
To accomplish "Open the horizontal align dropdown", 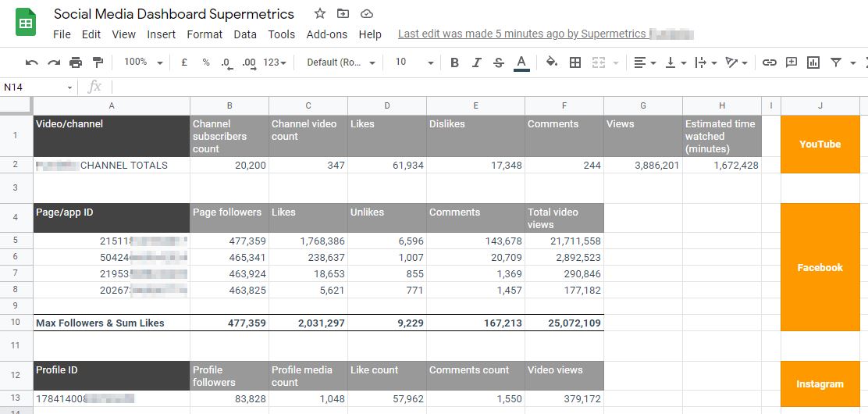I will 645,62.
